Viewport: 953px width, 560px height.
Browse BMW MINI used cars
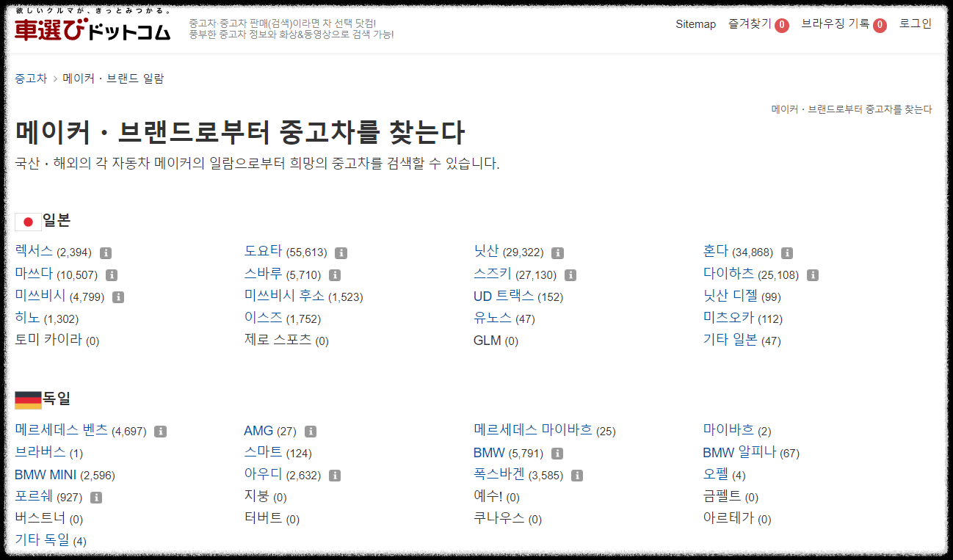[x=45, y=475]
